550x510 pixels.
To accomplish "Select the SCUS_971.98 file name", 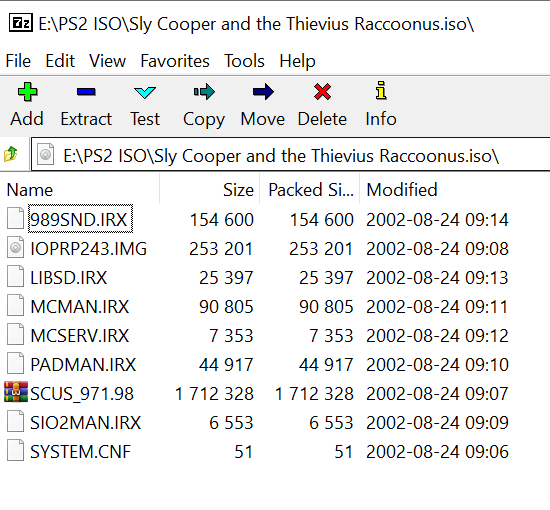I will pos(82,394).
